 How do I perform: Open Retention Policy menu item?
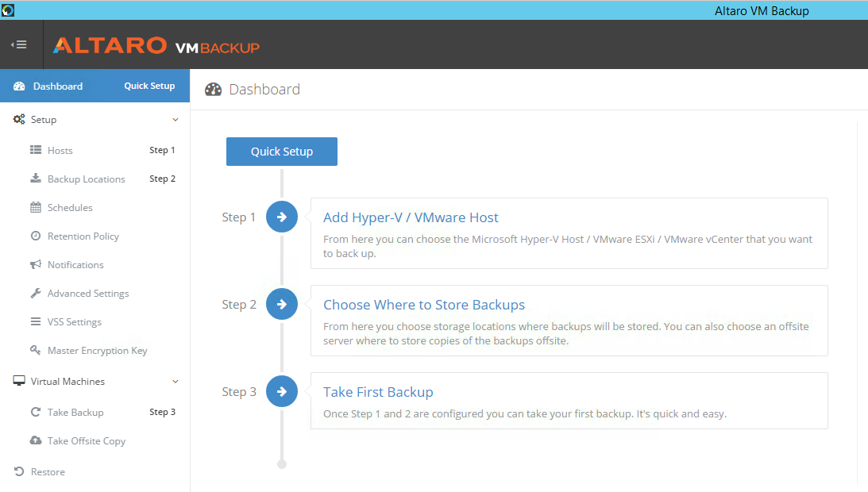pos(83,236)
